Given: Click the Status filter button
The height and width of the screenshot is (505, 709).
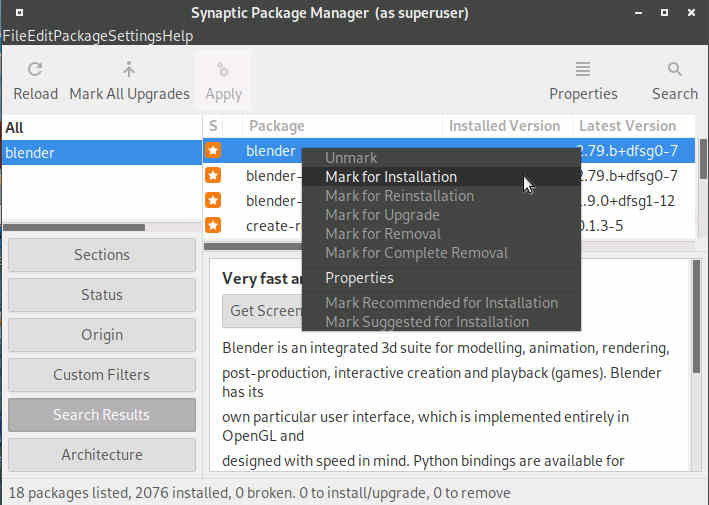Looking at the screenshot, I should [102, 295].
